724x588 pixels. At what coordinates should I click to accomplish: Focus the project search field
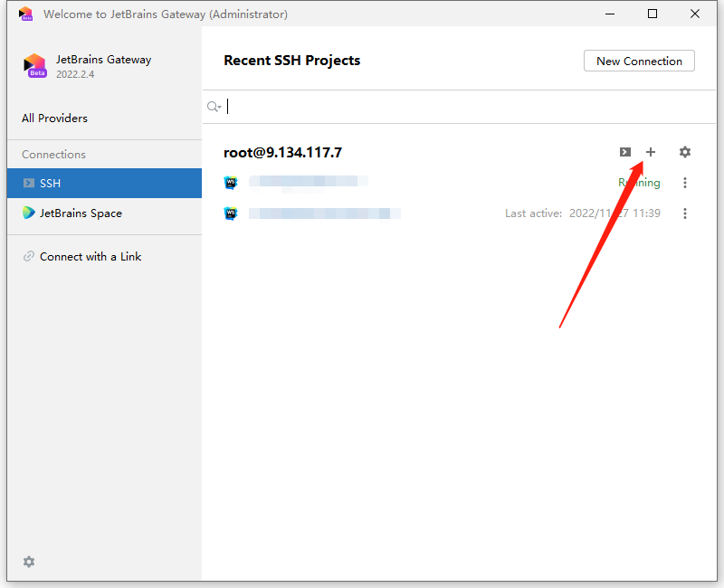click(x=470, y=107)
